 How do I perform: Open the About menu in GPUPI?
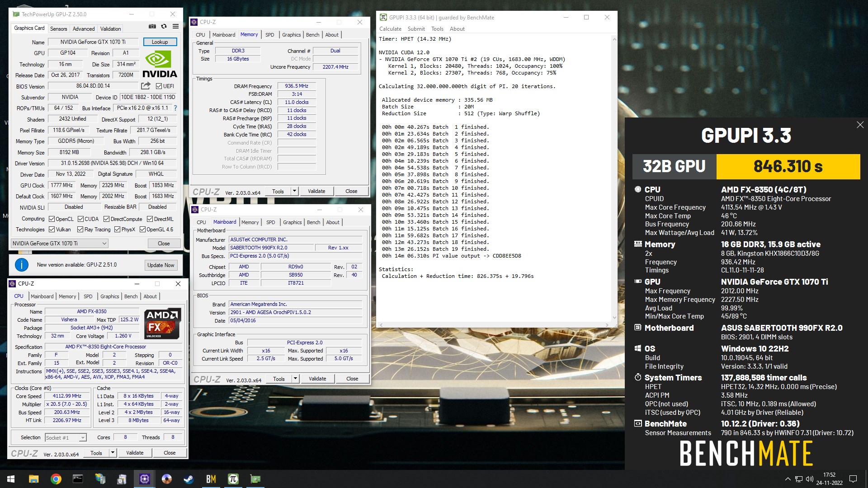pyautogui.click(x=457, y=28)
